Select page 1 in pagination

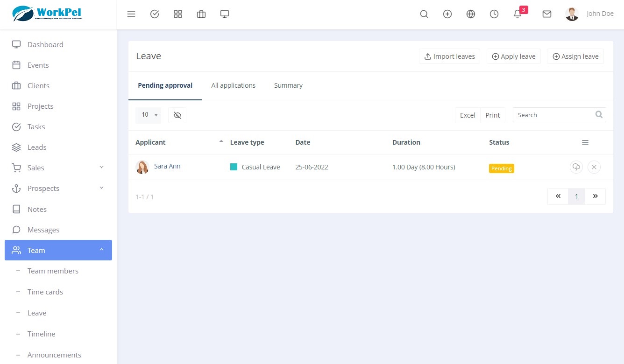point(577,196)
